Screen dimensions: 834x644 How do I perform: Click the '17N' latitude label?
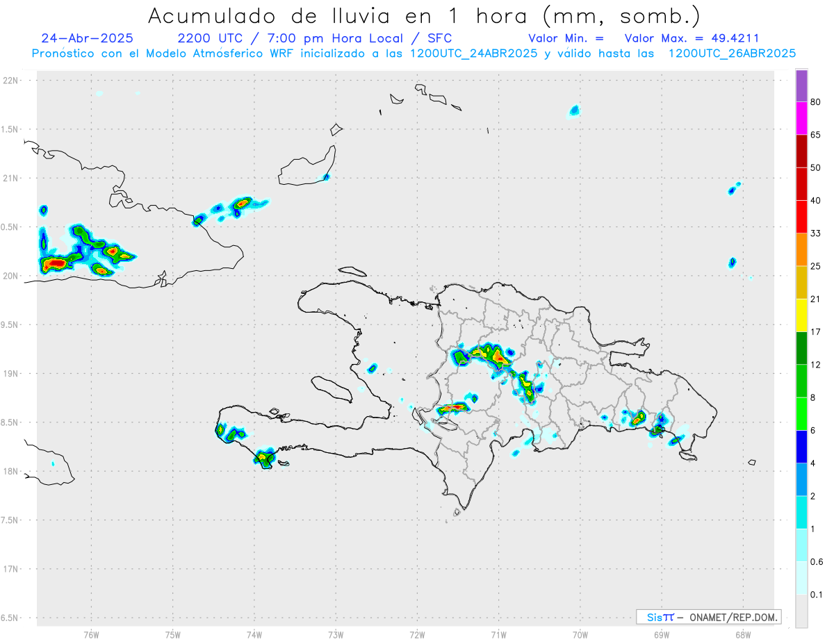[11, 569]
